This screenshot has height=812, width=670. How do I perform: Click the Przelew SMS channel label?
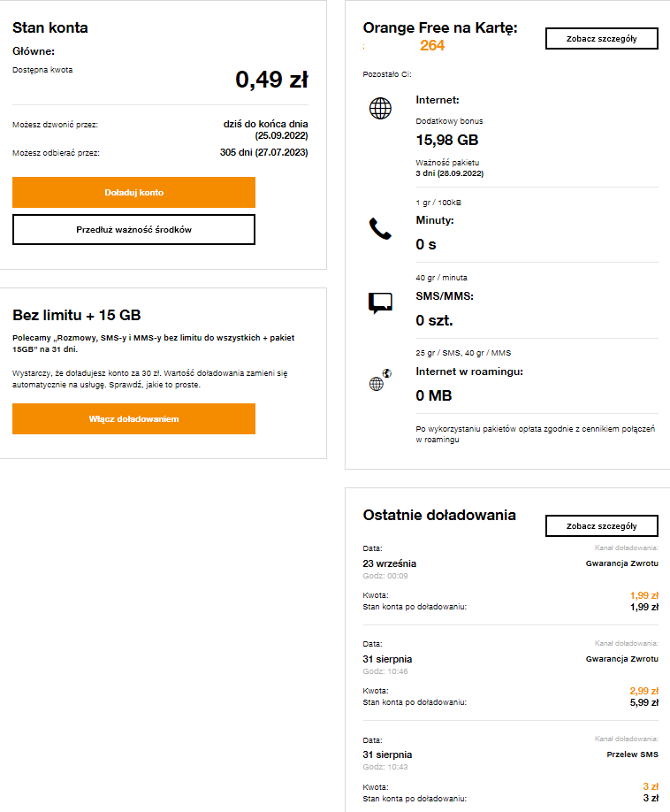pyautogui.click(x=634, y=755)
